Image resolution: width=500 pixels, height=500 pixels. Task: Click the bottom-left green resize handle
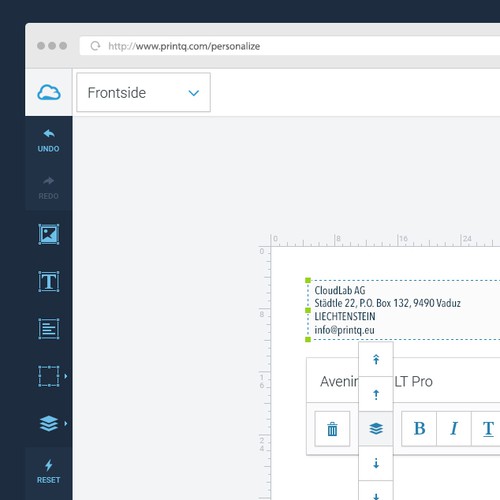point(308,339)
